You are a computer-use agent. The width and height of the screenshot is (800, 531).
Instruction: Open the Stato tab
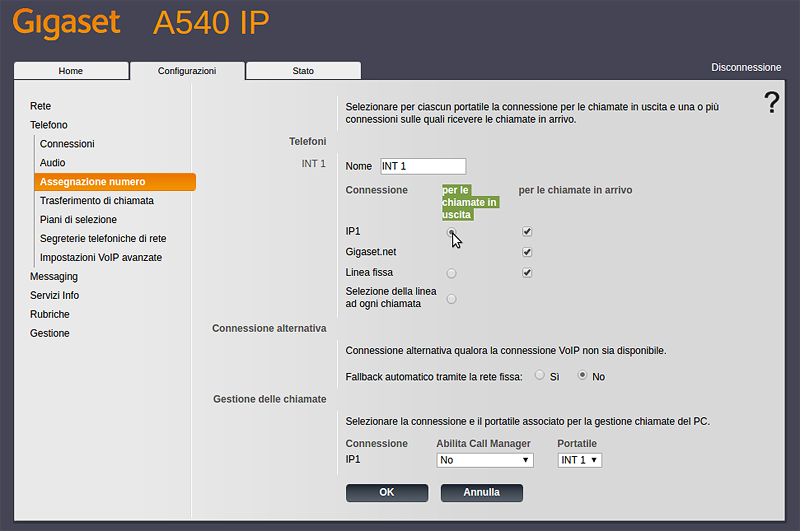[303, 71]
